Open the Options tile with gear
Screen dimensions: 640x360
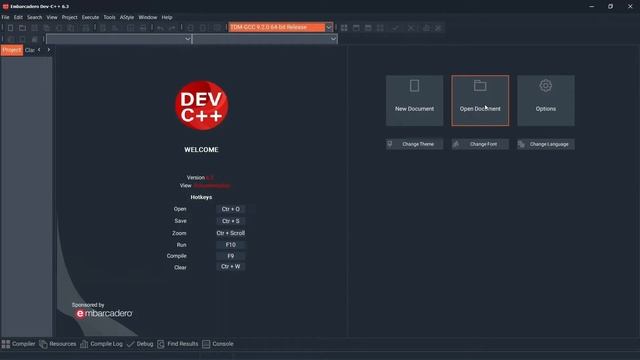click(x=546, y=100)
